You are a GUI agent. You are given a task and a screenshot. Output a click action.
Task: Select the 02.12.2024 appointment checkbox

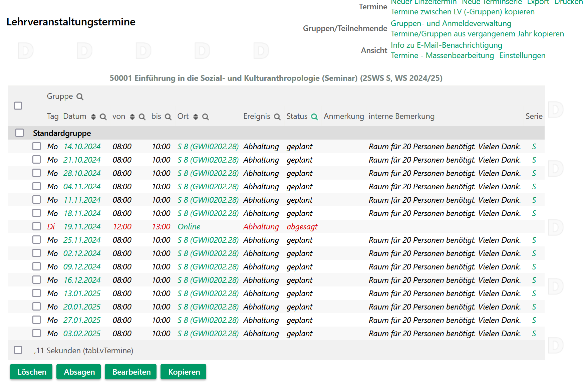(x=37, y=253)
